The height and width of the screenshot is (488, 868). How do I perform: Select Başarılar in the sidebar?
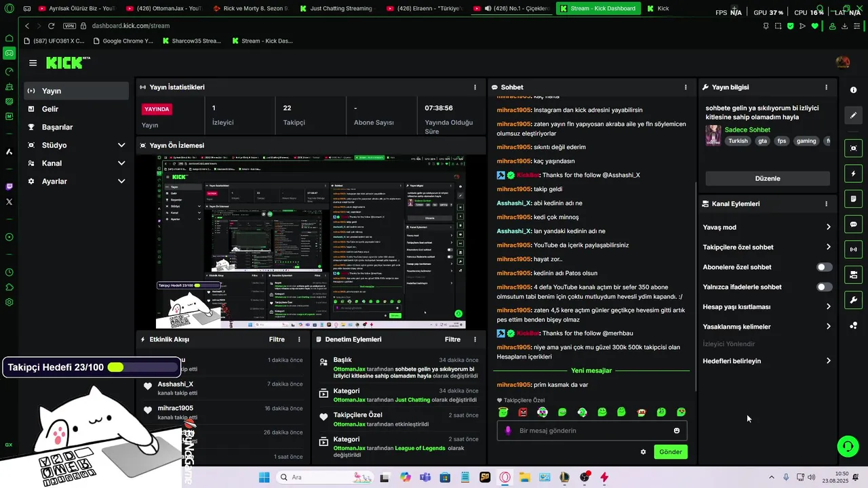(77, 127)
